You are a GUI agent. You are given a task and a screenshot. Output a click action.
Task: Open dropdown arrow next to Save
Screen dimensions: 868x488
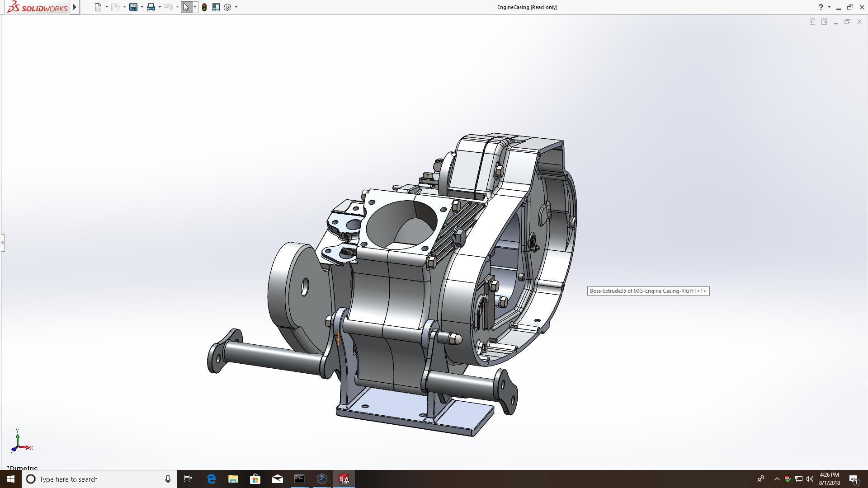[x=142, y=7]
